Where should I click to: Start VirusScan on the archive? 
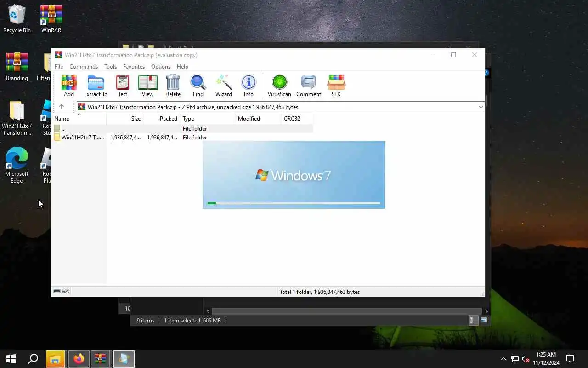[x=279, y=86]
